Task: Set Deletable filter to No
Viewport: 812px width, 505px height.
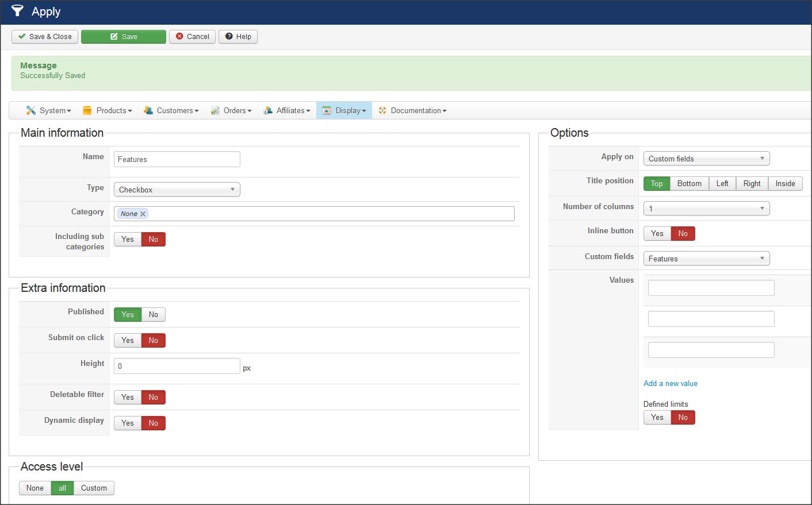Action: tap(154, 398)
